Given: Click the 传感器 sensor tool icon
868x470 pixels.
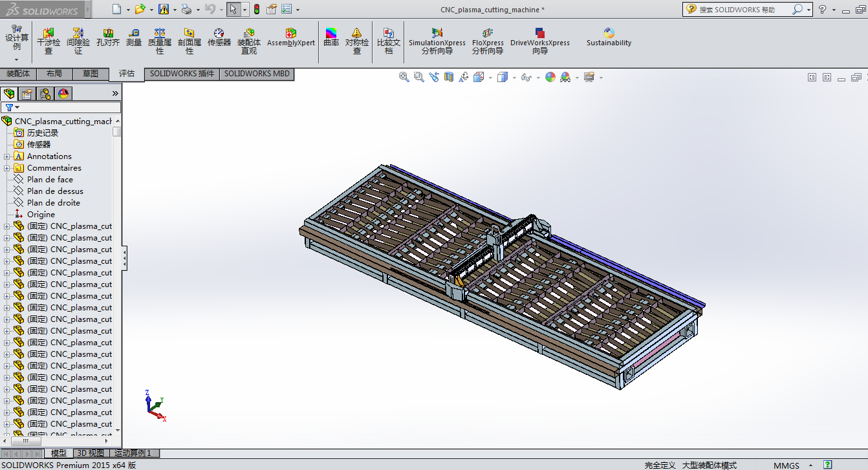Looking at the screenshot, I should [219, 38].
